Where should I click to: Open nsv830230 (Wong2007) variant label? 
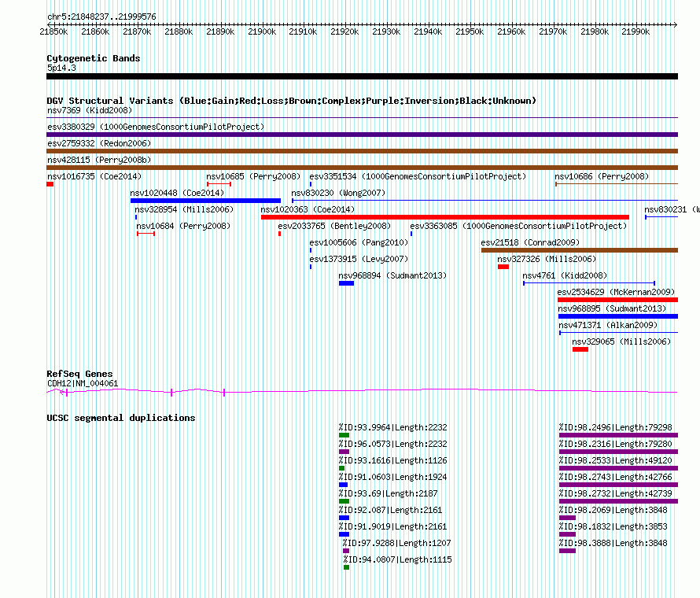[338, 193]
